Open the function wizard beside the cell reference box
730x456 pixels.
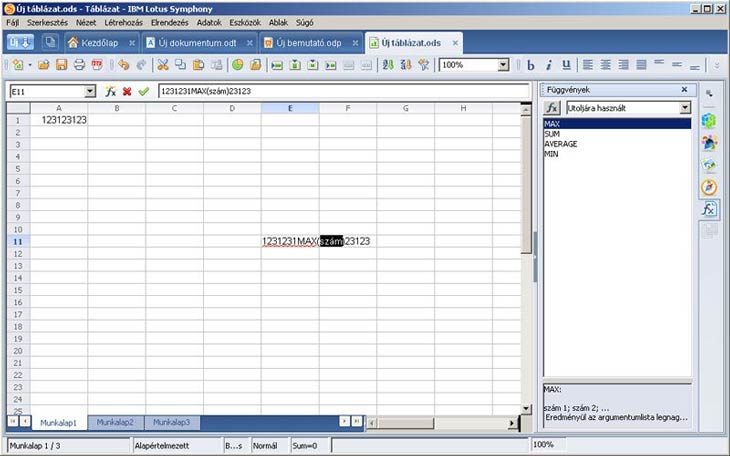(110, 91)
